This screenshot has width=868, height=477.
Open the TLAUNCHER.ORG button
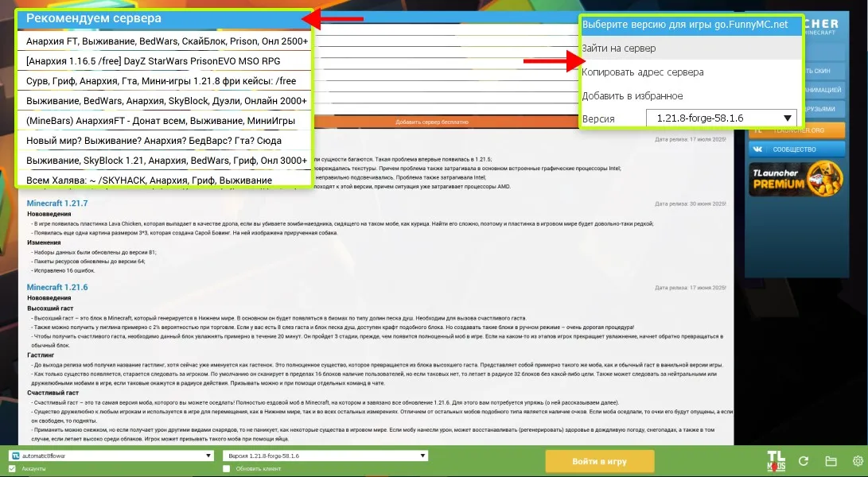click(797, 130)
